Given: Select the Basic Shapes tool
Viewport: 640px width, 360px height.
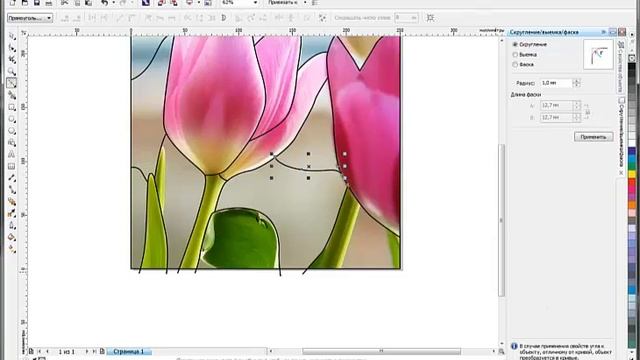Looking at the screenshot, I should point(12,142).
